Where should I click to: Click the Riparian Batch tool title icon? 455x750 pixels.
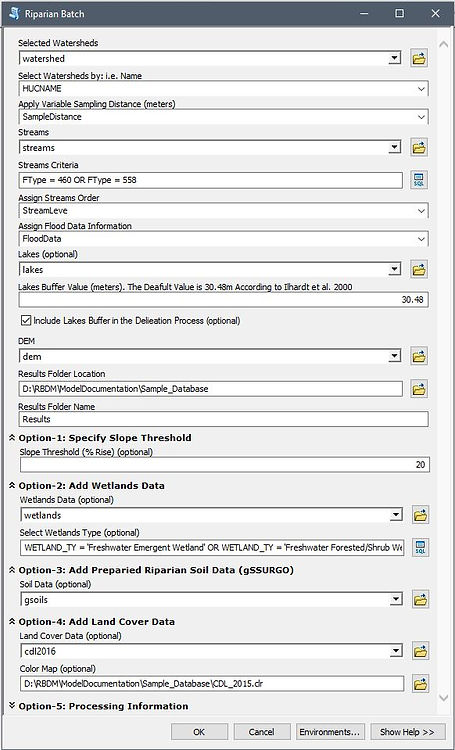click(x=14, y=13)
